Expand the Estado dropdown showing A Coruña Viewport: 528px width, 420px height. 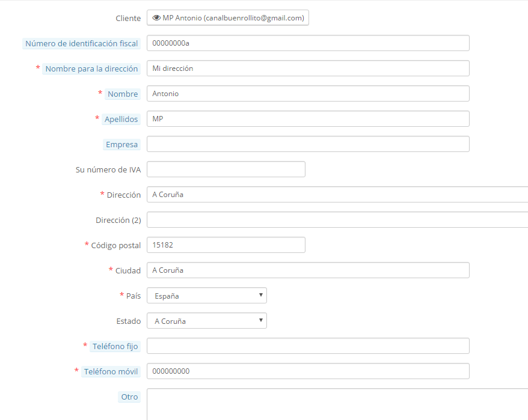(207, 321)
